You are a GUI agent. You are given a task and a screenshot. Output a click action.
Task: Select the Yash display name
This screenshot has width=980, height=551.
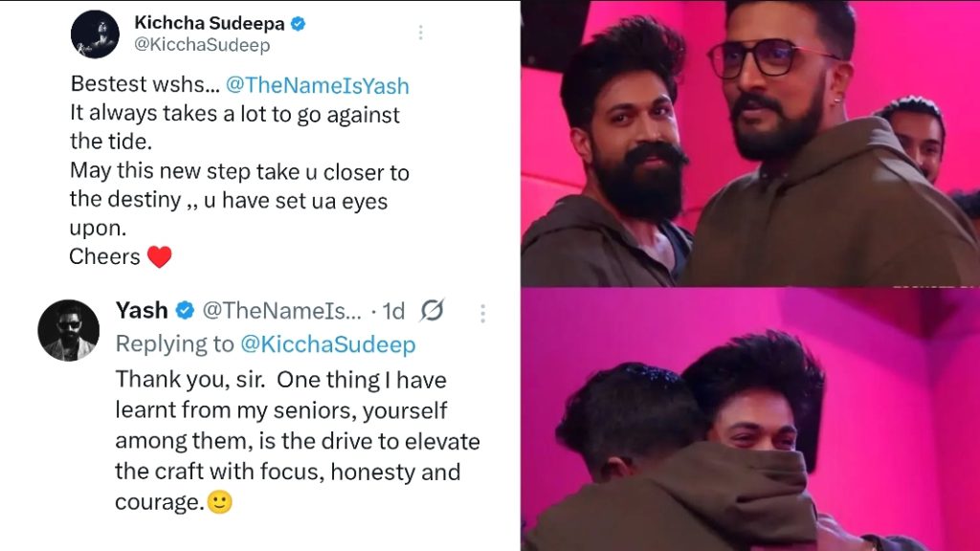coord(142,310)
